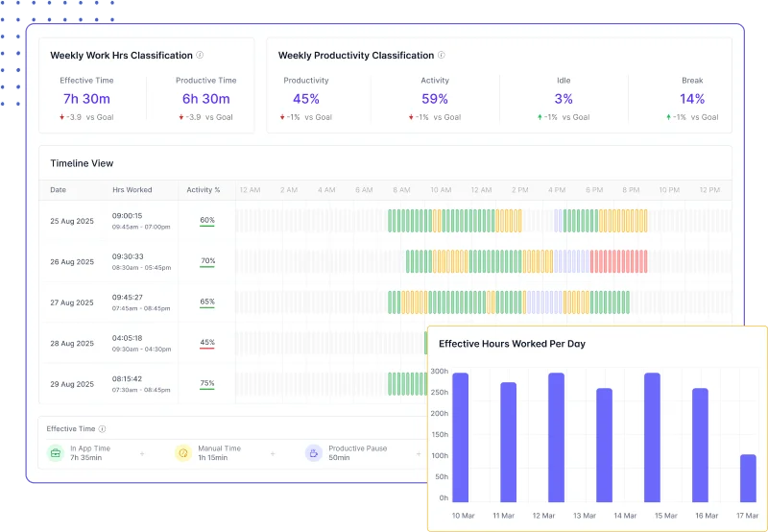Click the Hrs Worked column header
The width and height of the screenshot is (768, 532).
tap(132, 190)
